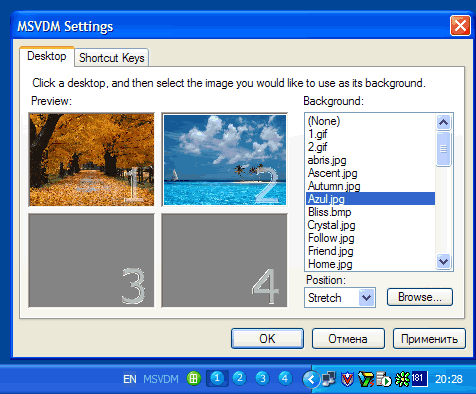Click background list scroll down arrow
Image resolution: width=476 pixels, height=394 pixels.
(443, 261)
